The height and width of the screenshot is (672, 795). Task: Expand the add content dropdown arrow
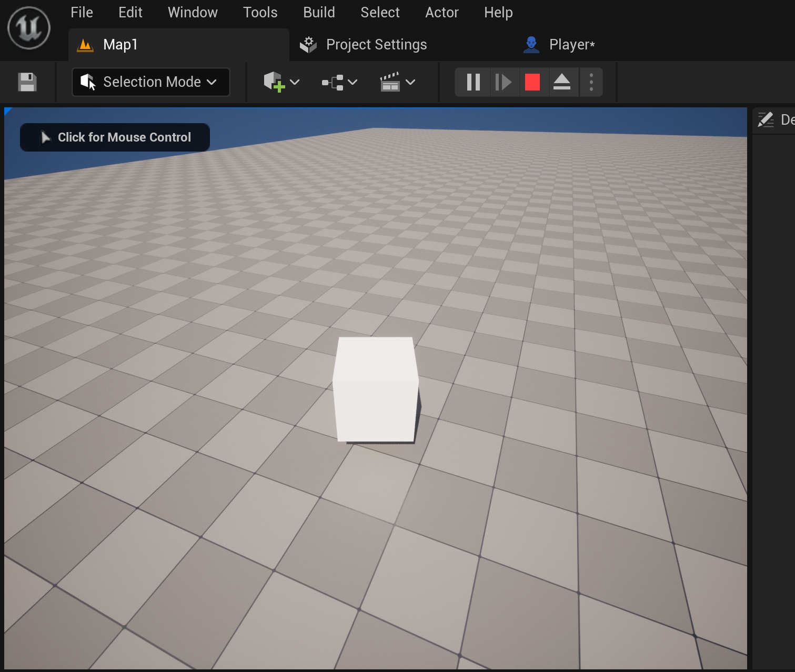pos(295,82)
